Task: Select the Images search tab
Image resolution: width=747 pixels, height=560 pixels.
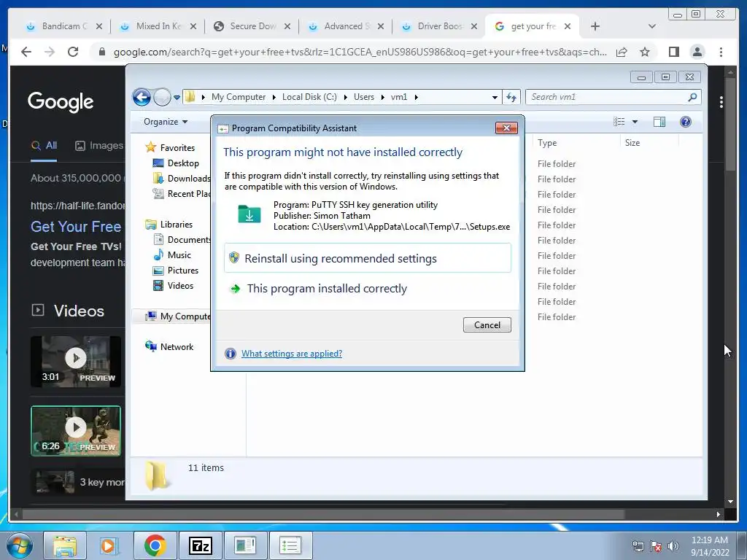Action: click(x=98, y=146)
